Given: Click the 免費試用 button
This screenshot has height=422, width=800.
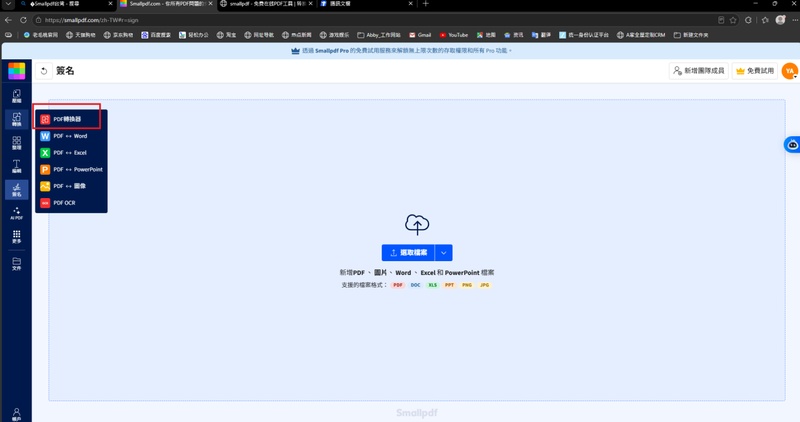Looking at the screenshot, I should point(755,71).
